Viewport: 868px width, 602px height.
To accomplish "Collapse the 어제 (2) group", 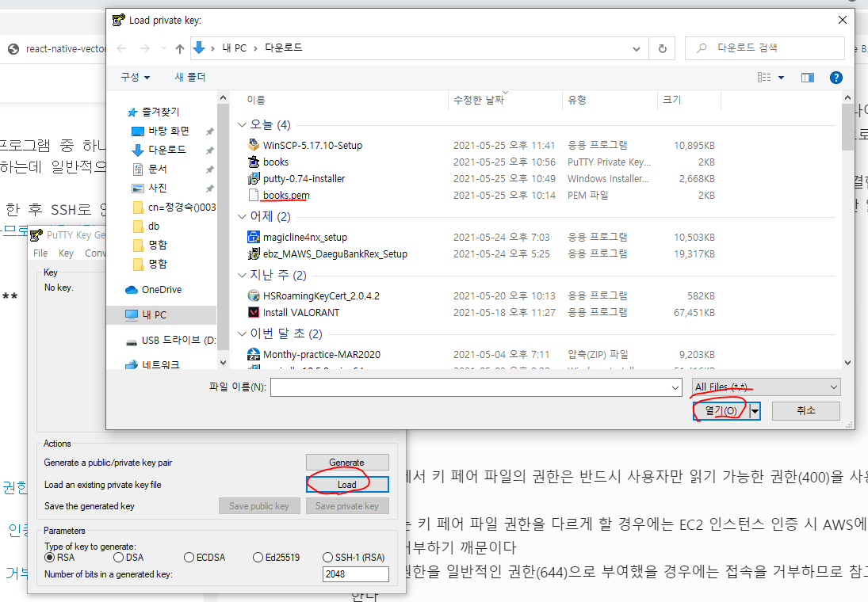I will click(242, 216).
